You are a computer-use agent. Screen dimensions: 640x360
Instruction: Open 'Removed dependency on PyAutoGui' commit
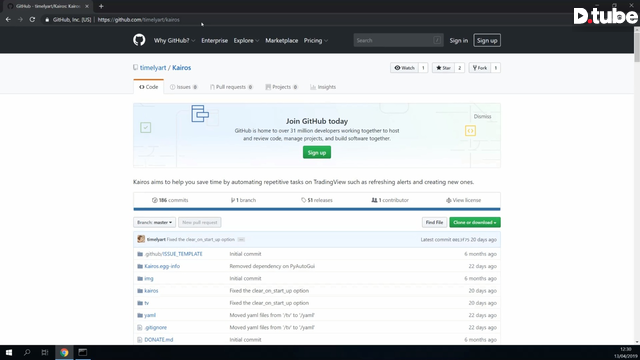tap(272, 266)
